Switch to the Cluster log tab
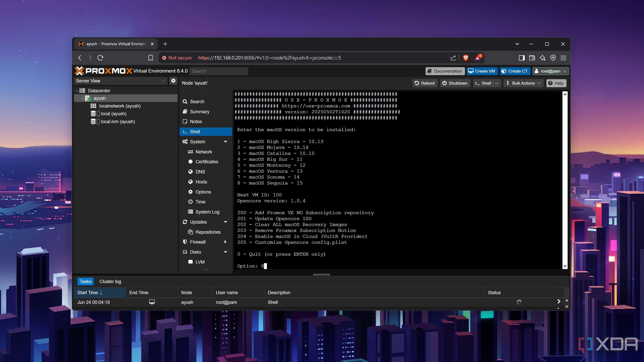 [110, 282]
